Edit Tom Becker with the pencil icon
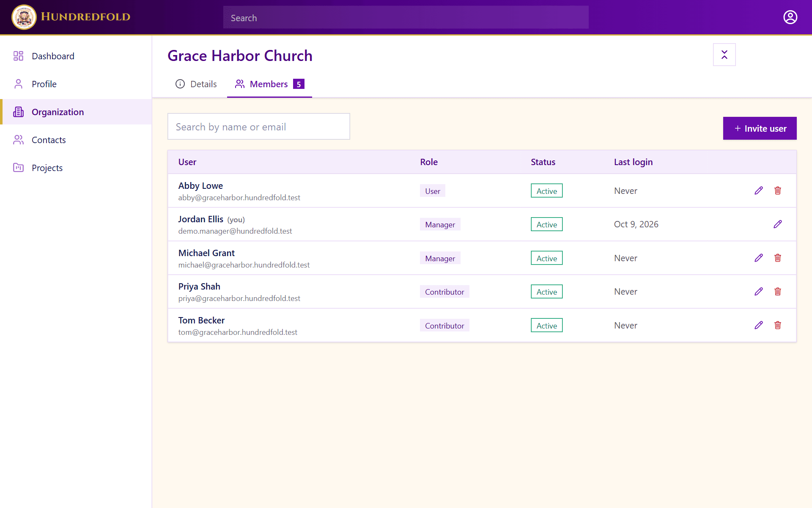This screenshot has width=812, height=508. [x=758, y=325]
